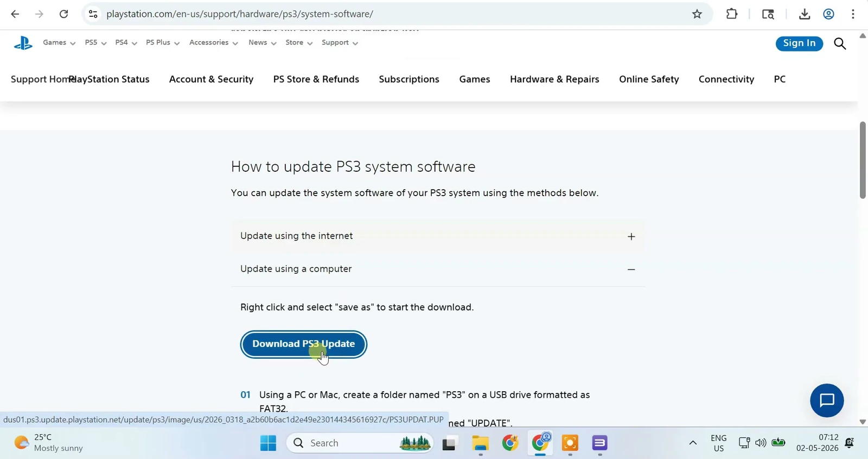Open Account & Security support tab
The image size is (868, 459).
click(x=212, y=79)
